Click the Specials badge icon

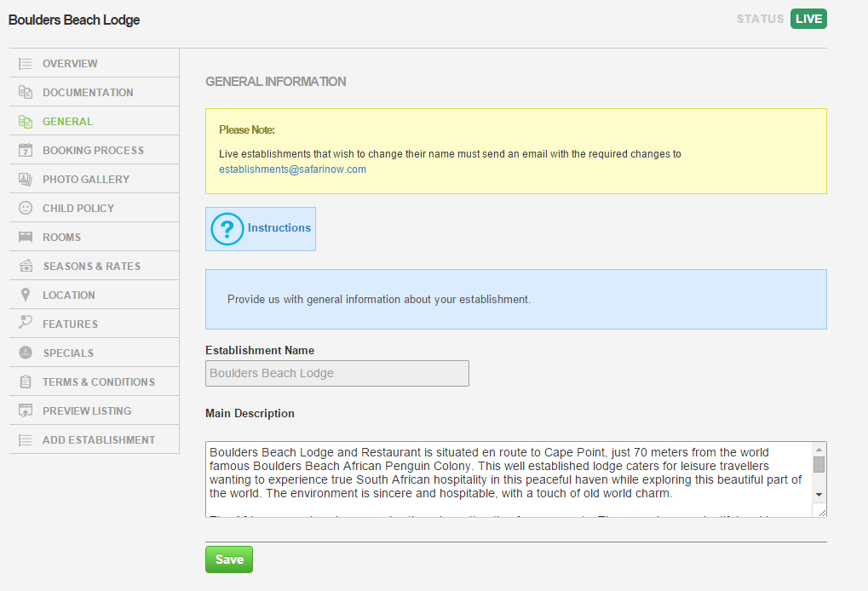click(x=25, y=353)
